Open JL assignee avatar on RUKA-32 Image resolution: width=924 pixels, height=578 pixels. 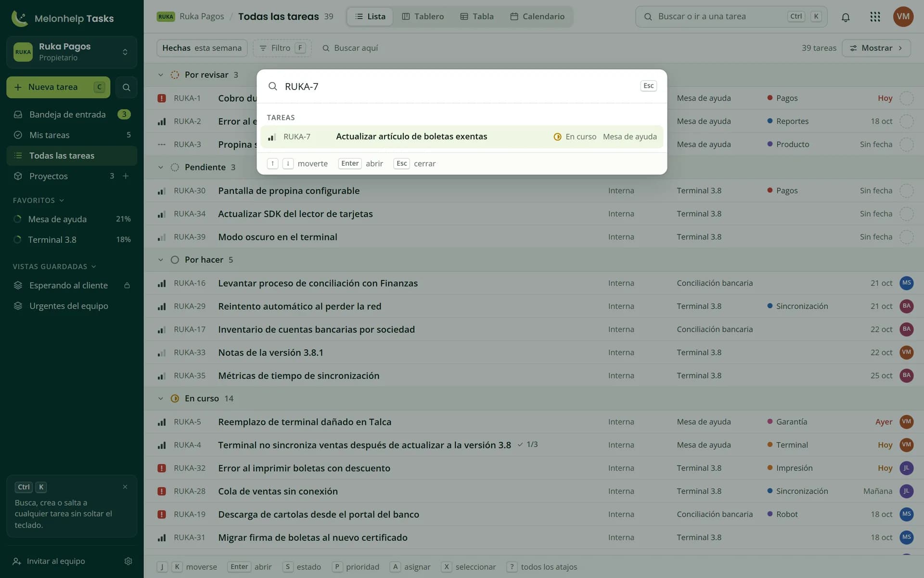coord(906,468)
